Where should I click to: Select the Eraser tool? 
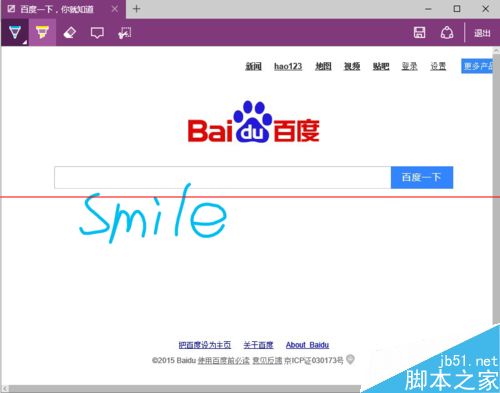pos(70,33)
